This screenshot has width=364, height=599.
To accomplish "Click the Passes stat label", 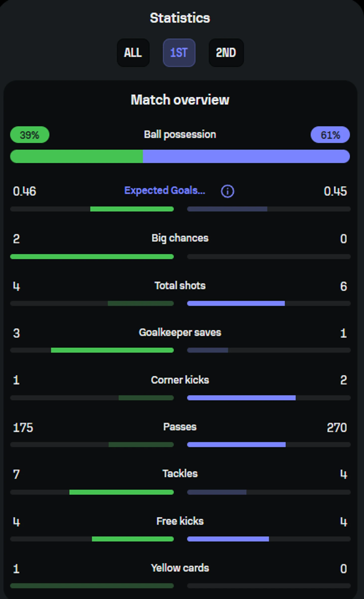I will [x=180, y=427].
